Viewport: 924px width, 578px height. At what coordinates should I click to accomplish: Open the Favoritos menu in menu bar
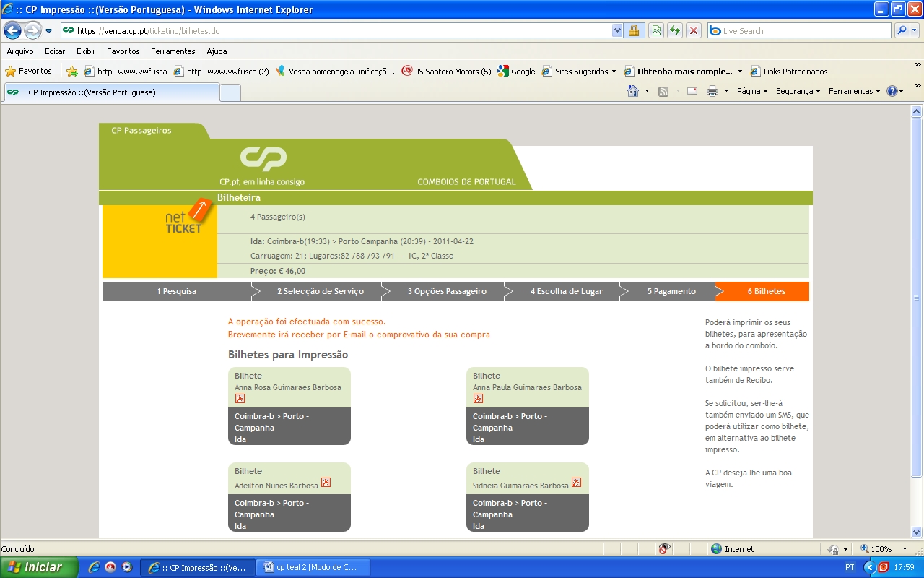coord(123,51)
